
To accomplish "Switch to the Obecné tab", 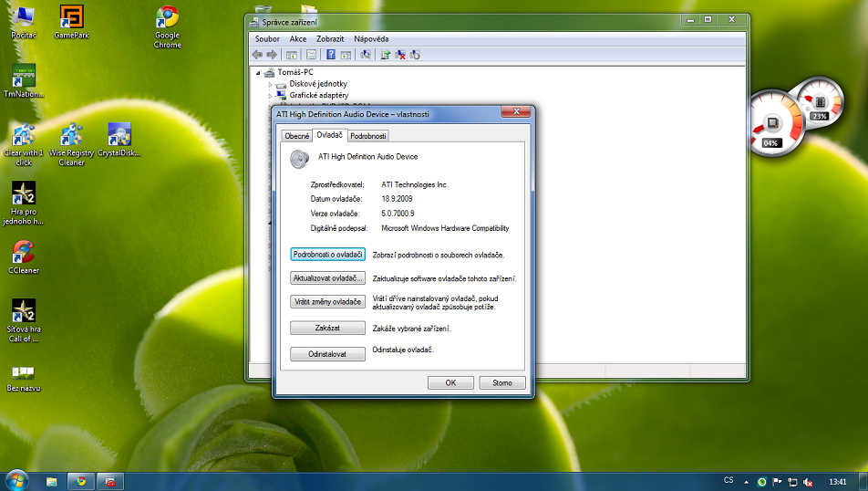I will [296, 136].
